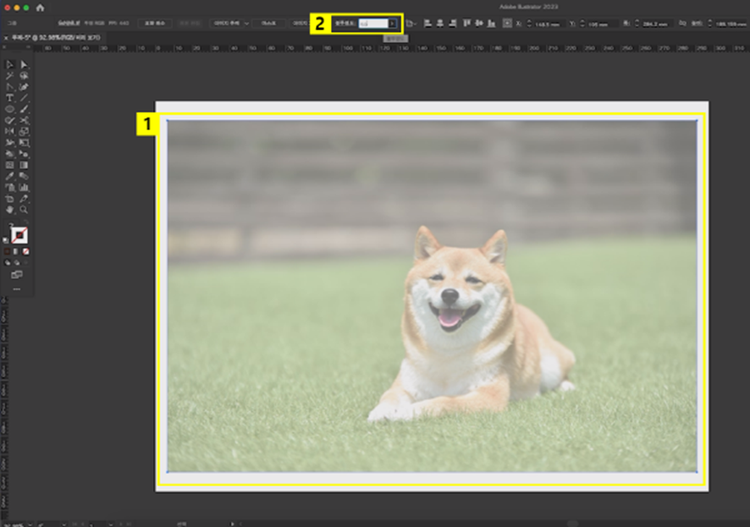Viewport: 750px width, 527px height.
Task: Select the Zoom magnifier tool
Action: point(24,209)
